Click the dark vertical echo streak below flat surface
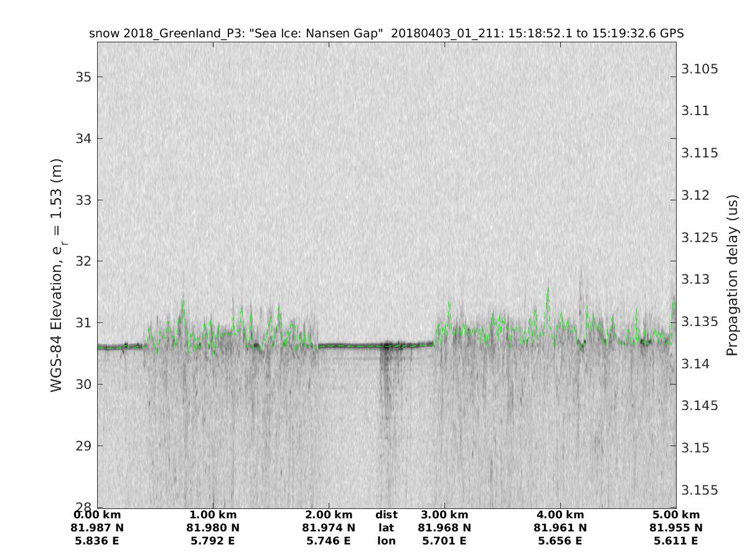Screen dimensions: 747x560 point(386,386)
